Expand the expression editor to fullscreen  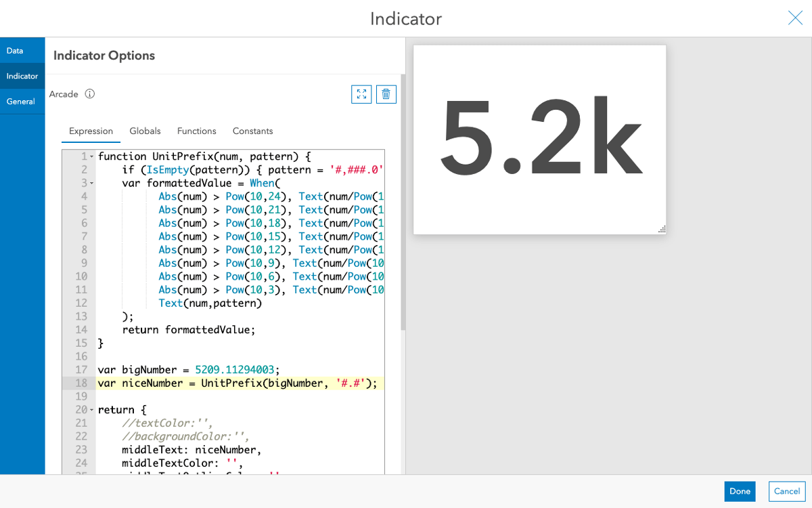point(361,94)
